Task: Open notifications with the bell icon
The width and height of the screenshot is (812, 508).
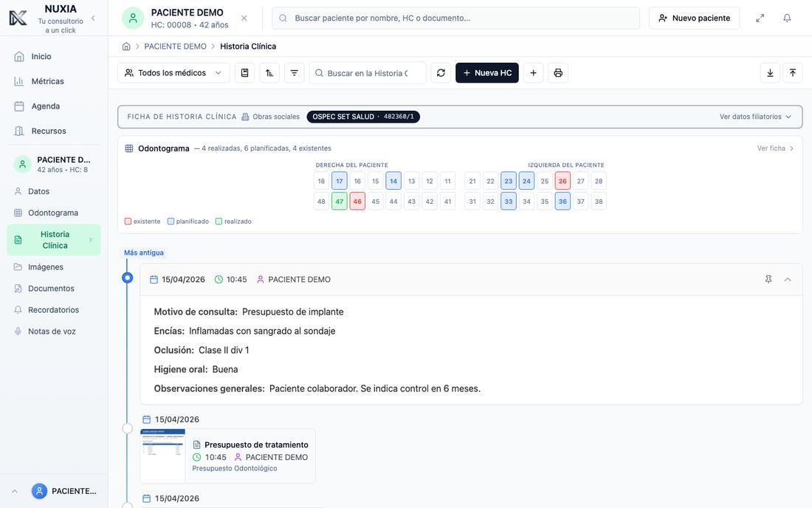Action: pyautogui.click(x=787, y=18)
